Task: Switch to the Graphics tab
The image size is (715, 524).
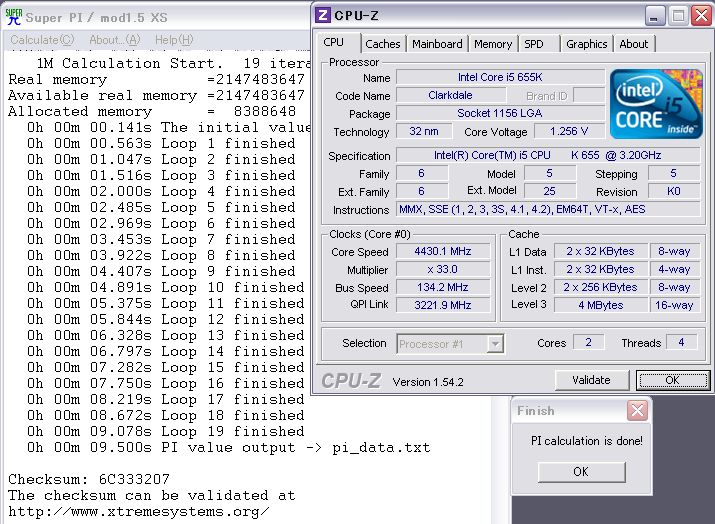Action: 586,44
